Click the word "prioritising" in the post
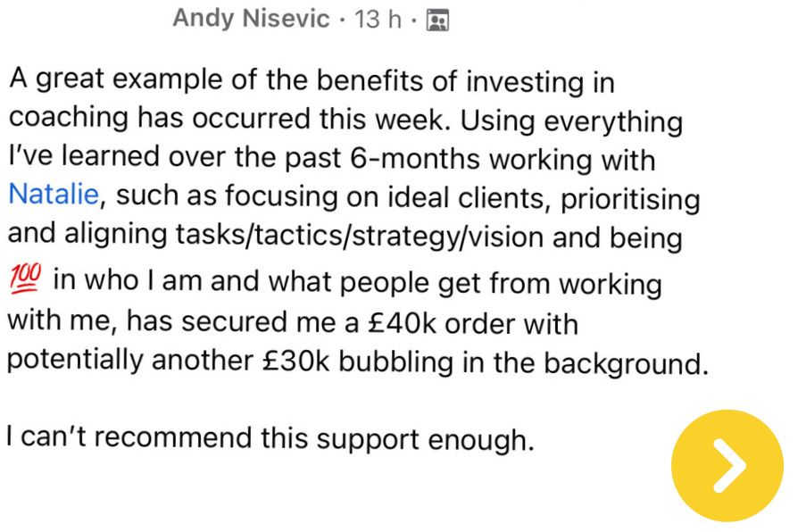Image resolution: width=798 pixels, height=532 pixels. (630, 198)
